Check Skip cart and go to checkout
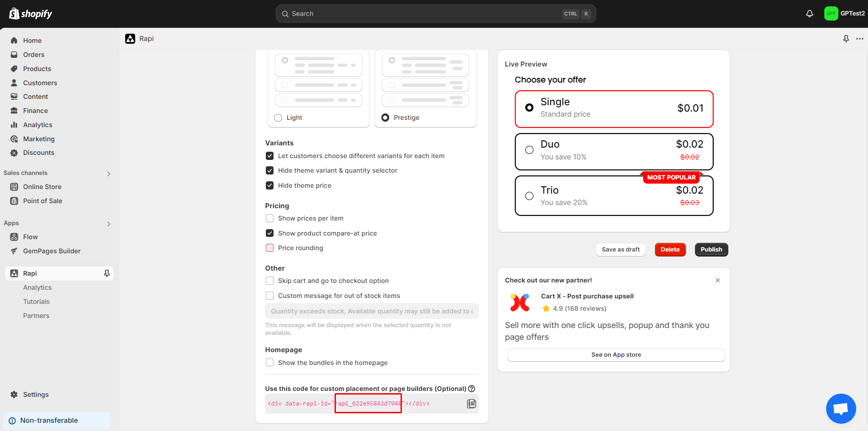 (x=270, y=281)
